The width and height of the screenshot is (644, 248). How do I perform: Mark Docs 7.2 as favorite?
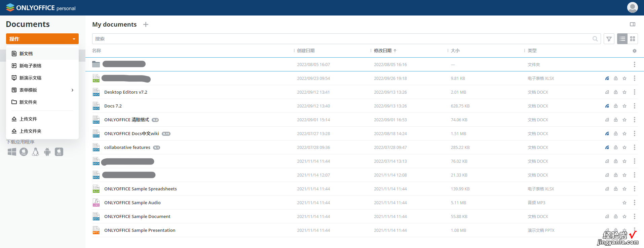(624, 106)
